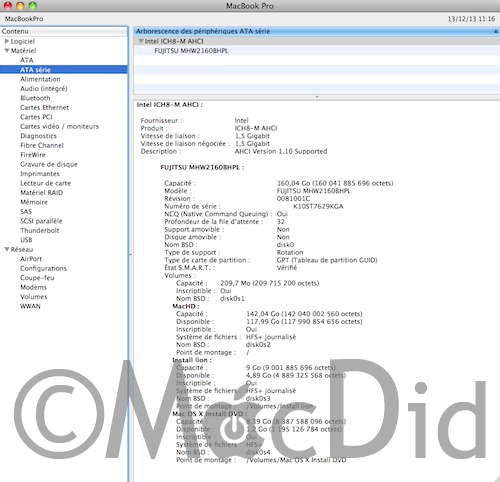Select the Mémoire category
The height and width of the screenshot is (482, 500).
click(x=34, y=202)
